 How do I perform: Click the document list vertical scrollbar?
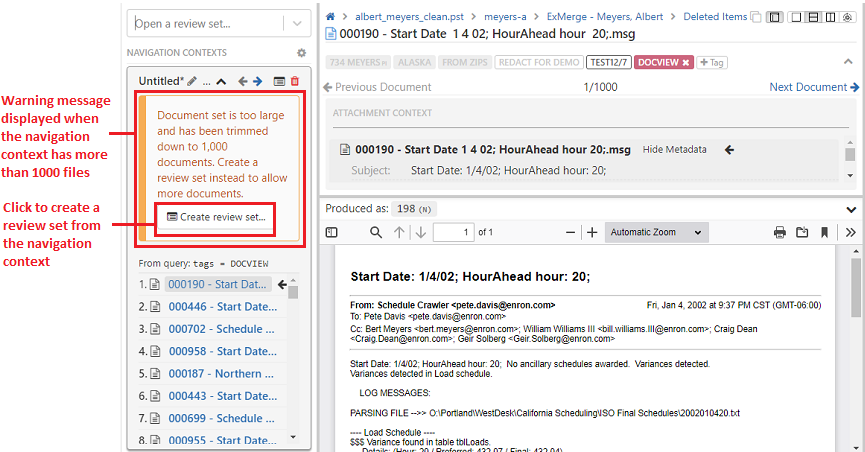click(x=293, y=360)
